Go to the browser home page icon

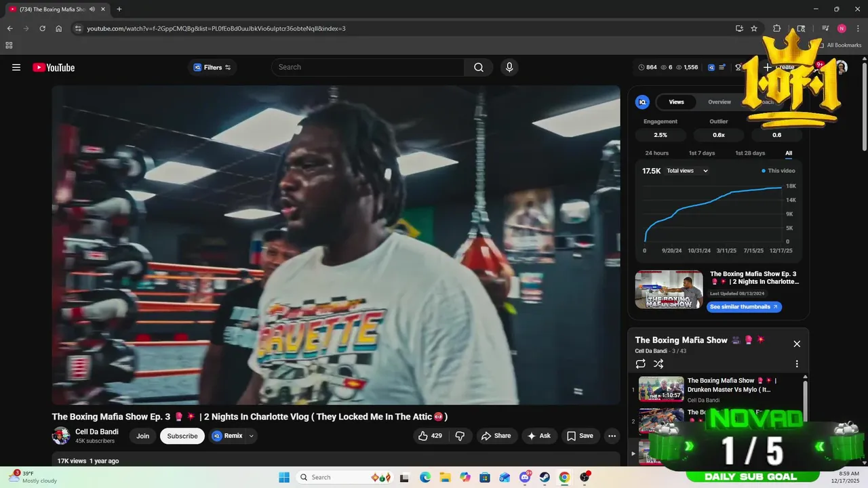[x=59, y=28]
